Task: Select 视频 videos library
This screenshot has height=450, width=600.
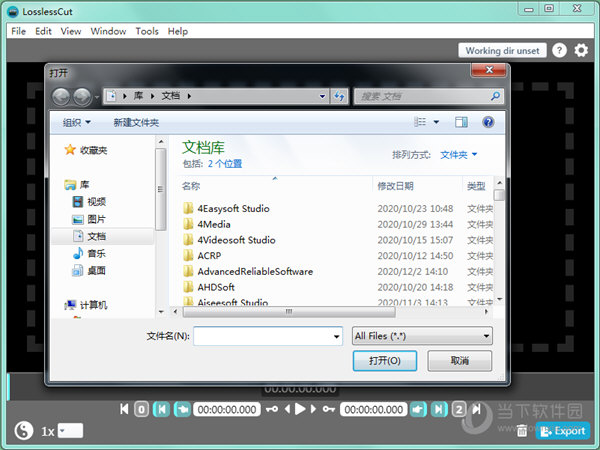Action: 89,201
